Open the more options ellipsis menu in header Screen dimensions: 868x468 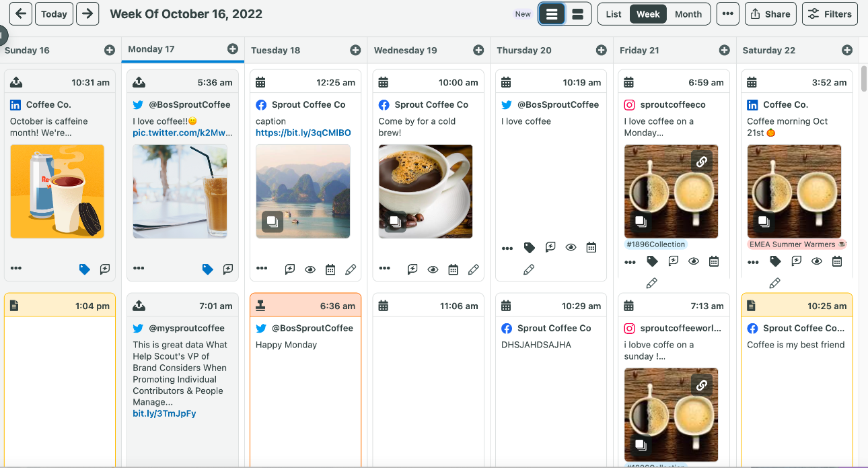[727, 14]
